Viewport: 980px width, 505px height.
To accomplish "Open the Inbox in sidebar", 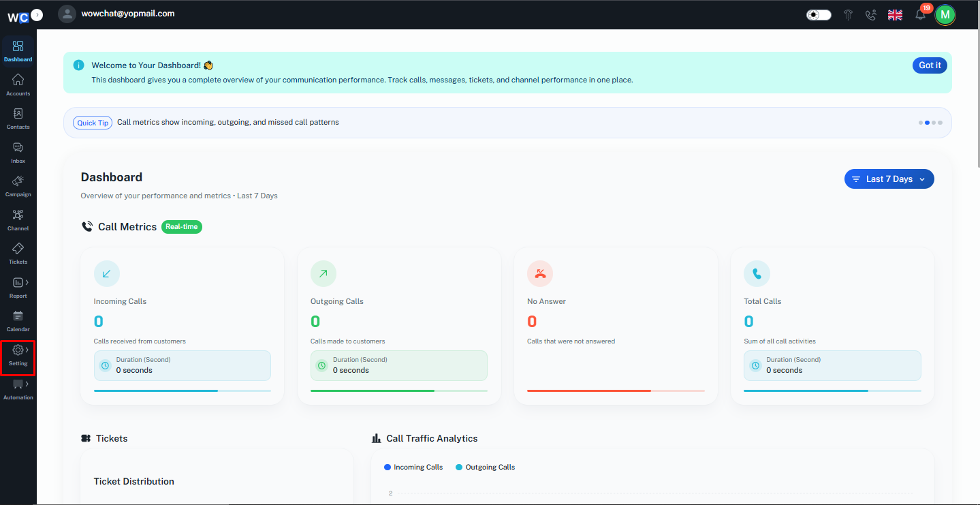I will [x=18, y=153].
